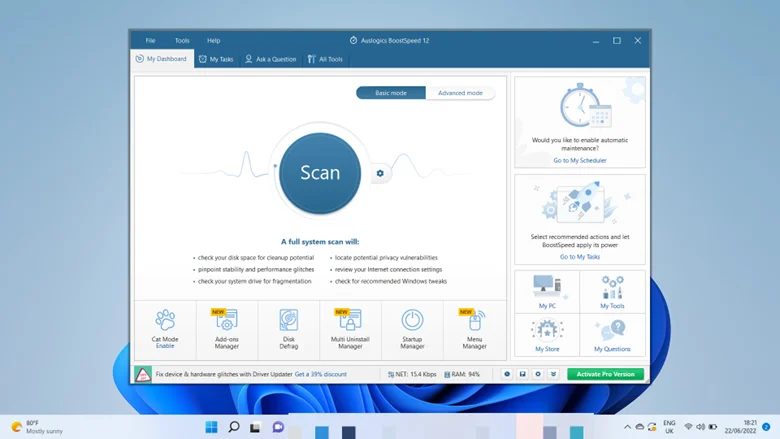Open the Help menu

[x=213, y=41]
